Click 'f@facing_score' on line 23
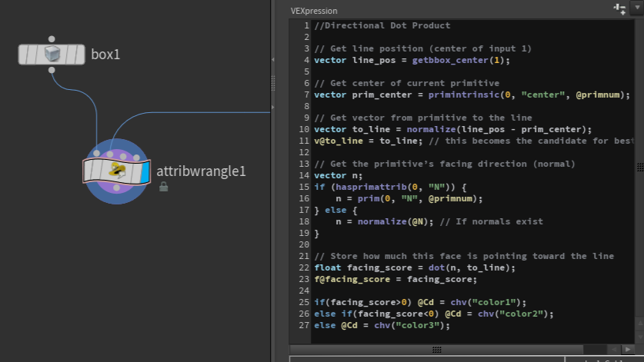 [352, 279]
